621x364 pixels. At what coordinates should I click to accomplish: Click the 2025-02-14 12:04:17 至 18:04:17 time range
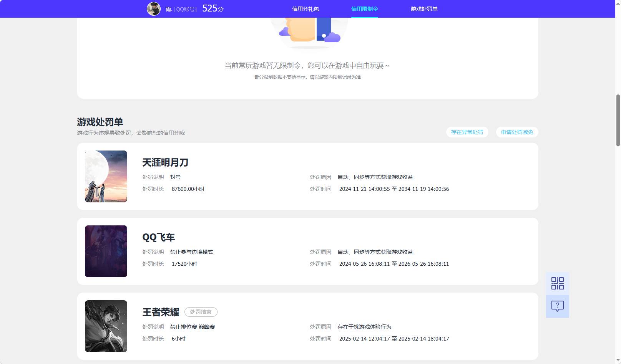tap(394, 339)
